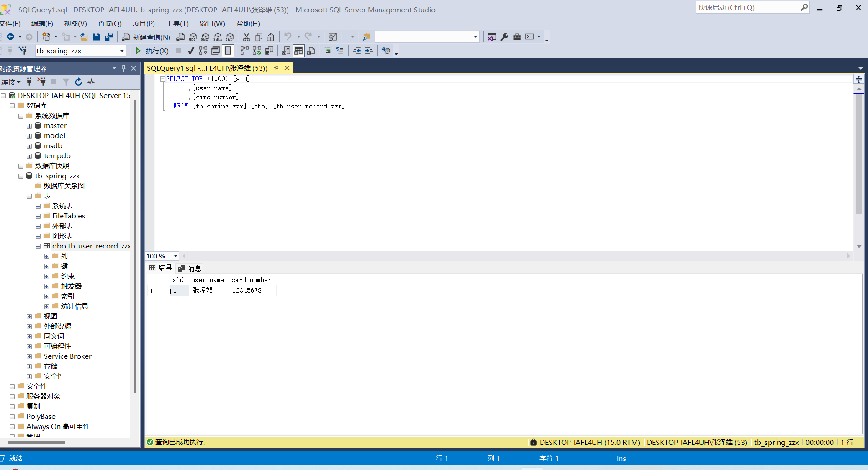Open the 查询(Q) menu
The image size is (868, 470).
(109, 24)
